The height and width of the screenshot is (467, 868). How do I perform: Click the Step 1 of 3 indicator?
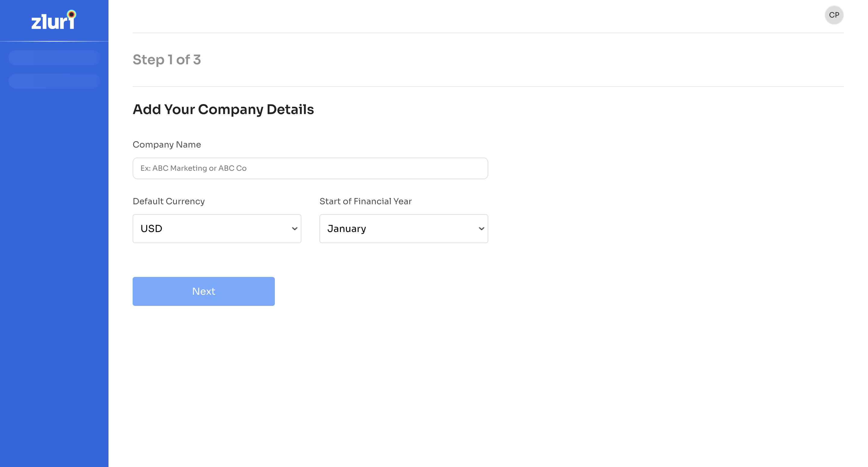point(167,60)
